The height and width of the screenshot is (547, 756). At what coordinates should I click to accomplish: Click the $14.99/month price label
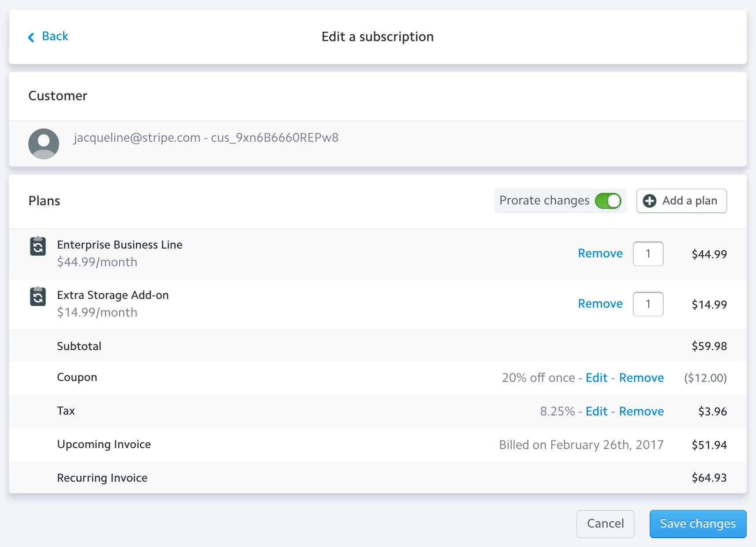click(97, 313)
